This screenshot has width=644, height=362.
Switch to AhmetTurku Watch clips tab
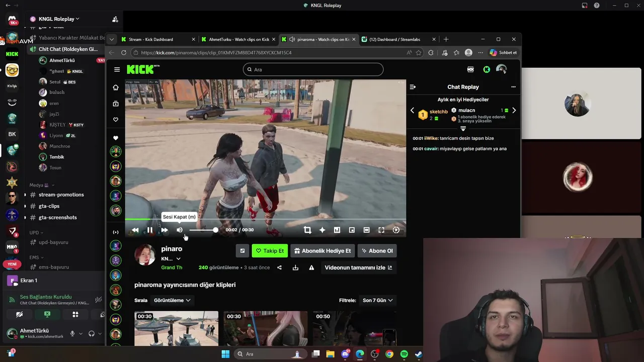click(238, 39)
